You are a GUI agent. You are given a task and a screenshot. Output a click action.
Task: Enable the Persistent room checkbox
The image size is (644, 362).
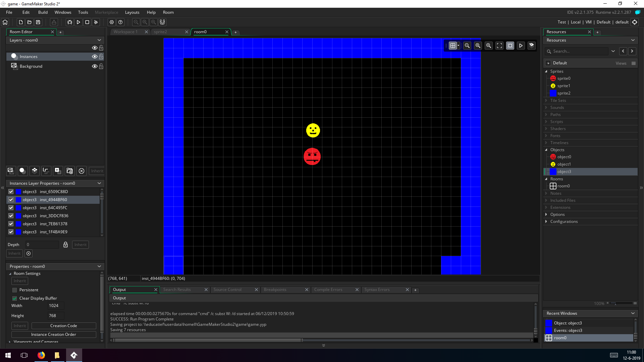point(15,290)
